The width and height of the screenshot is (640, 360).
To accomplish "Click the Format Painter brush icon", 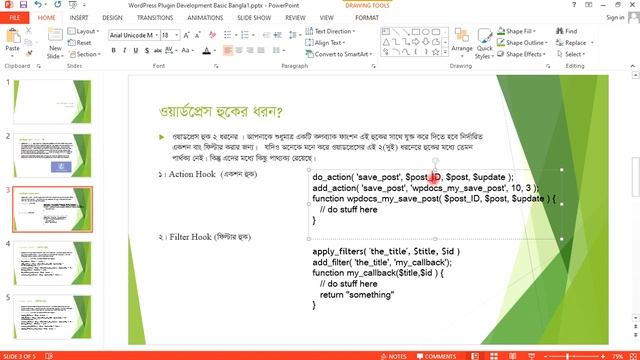I will (29, 53).
